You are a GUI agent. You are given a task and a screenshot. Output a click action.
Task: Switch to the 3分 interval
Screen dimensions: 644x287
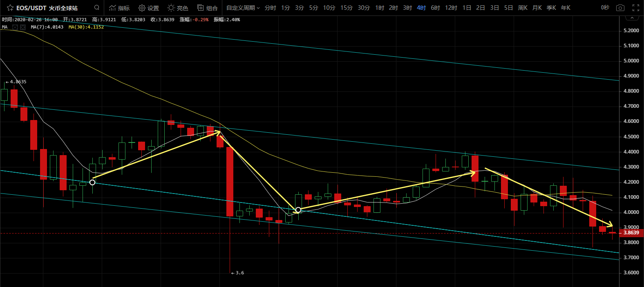coord(300,8)
